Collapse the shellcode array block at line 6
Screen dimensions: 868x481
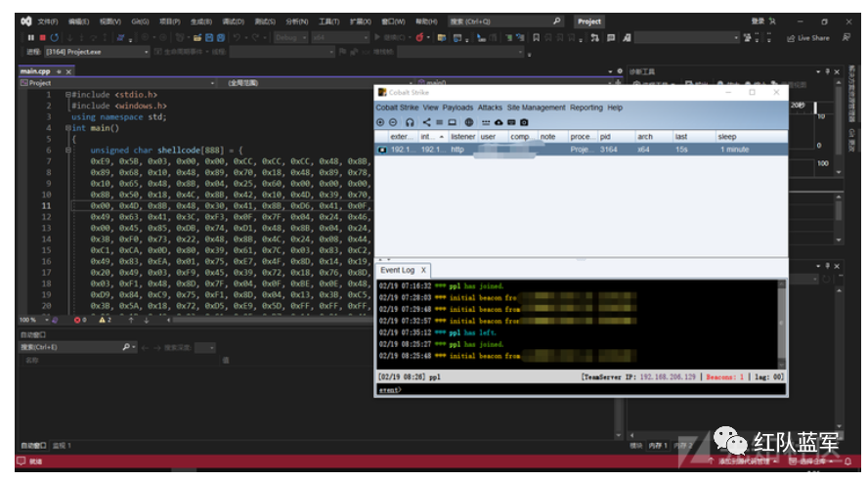click(68, 150)
